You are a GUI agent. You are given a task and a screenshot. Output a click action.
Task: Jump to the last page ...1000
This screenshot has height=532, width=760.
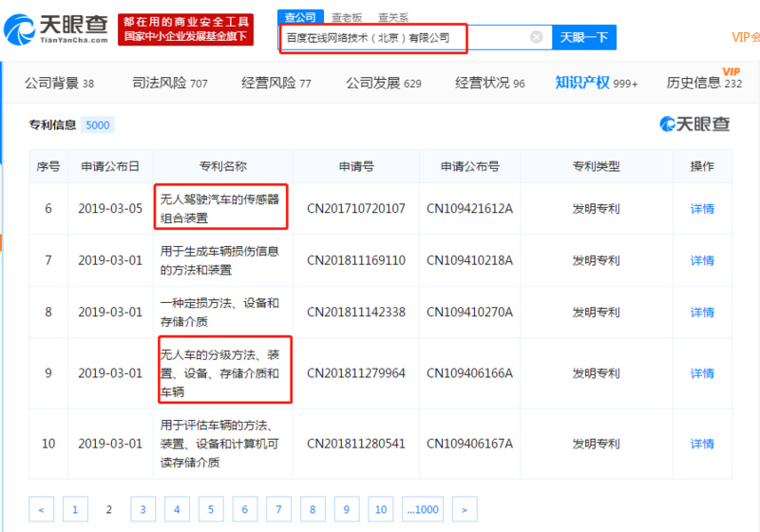(423, 509)
